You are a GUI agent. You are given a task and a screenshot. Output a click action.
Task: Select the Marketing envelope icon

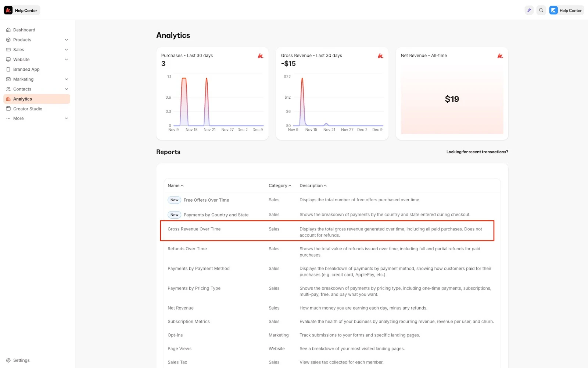coord(8,79)
